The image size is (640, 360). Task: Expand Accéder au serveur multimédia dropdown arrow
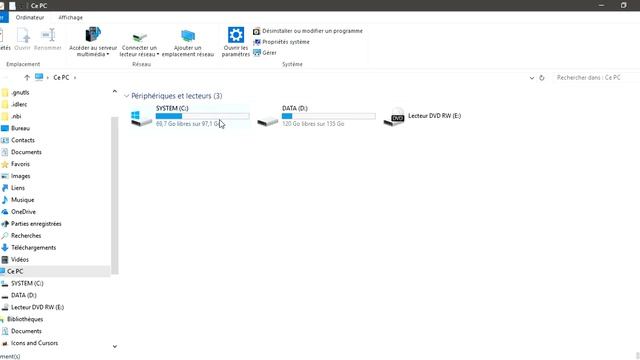[108, 54]
